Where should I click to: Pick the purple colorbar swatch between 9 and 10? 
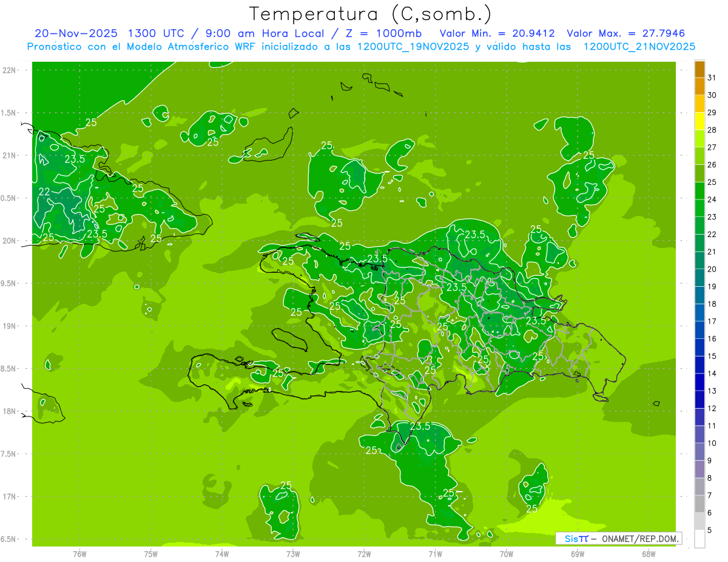click(x=700, y=452)
